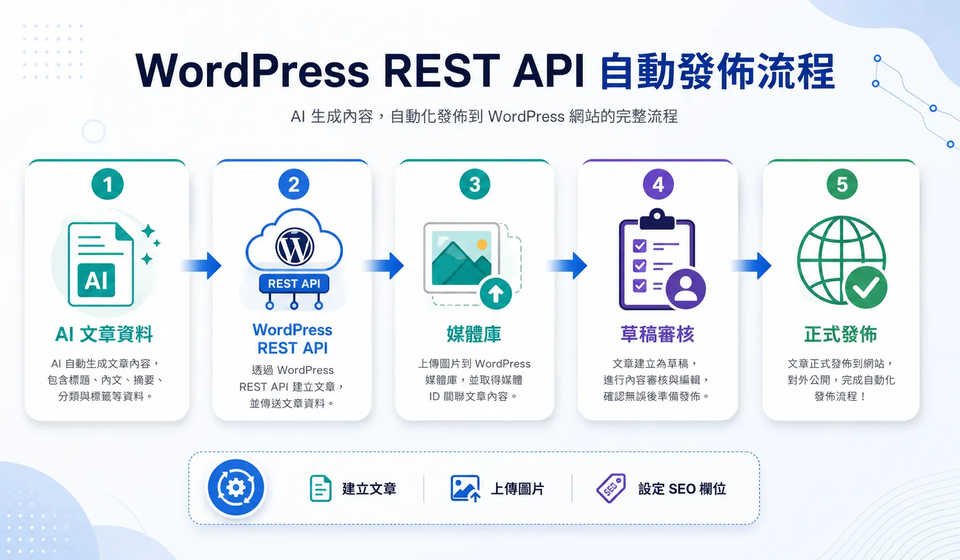Click the main title WordPress REST API 自動發佈流程
Image resolution: width=960 pixels, height=560 pixels.
tap(485, 71)
